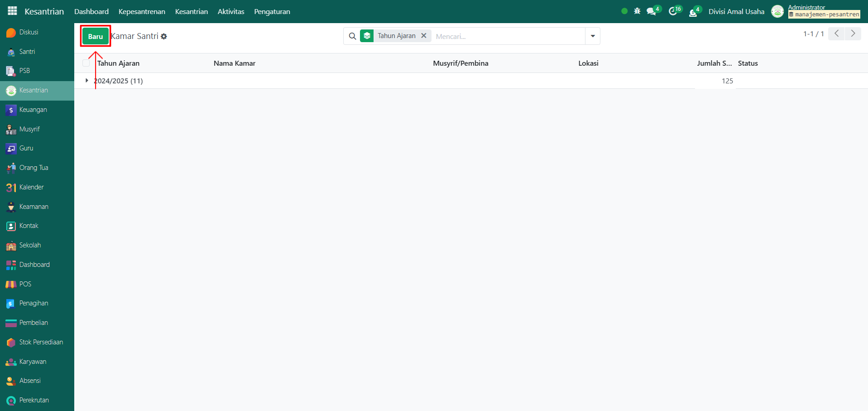
Task: Open Keuangan app in sidebar
Action: coord(33,110)
